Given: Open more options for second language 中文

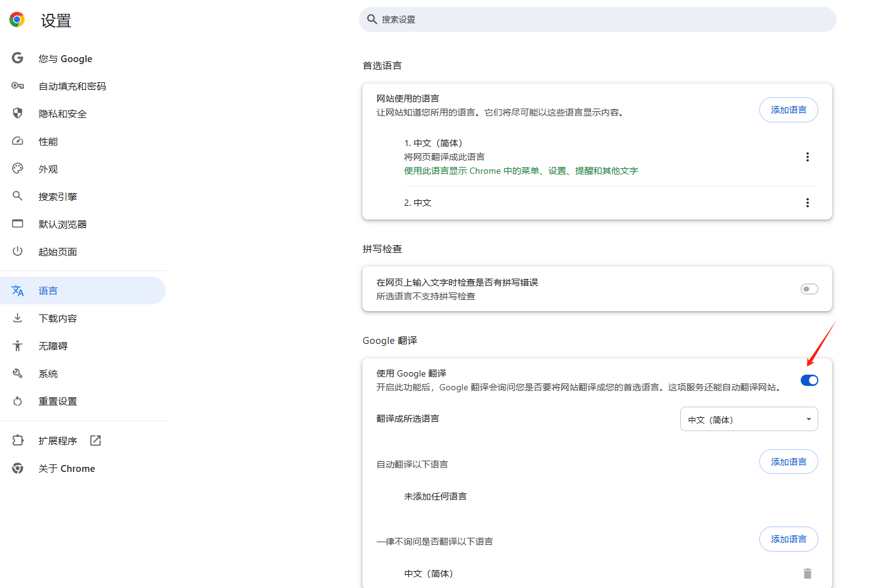Looking at the screenshot, I should (x=808, y=203).
